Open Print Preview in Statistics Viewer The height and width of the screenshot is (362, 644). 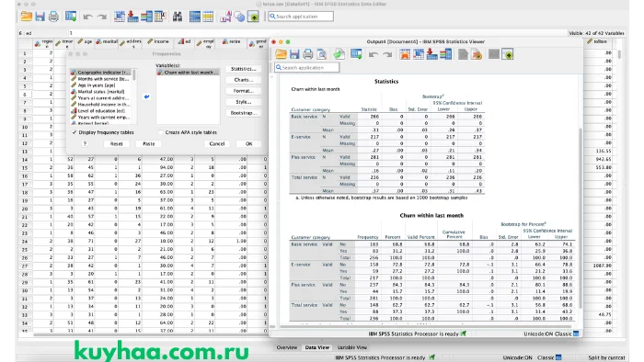322,54
